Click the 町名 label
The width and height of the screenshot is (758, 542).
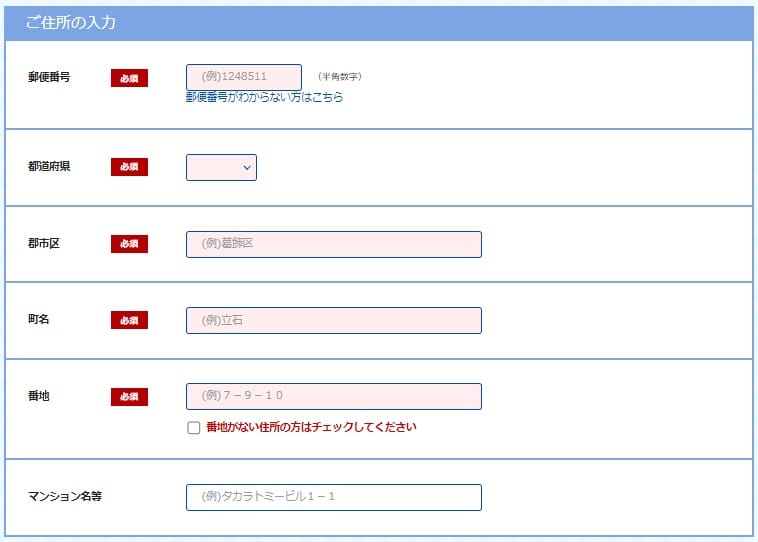tap(38, 319)
